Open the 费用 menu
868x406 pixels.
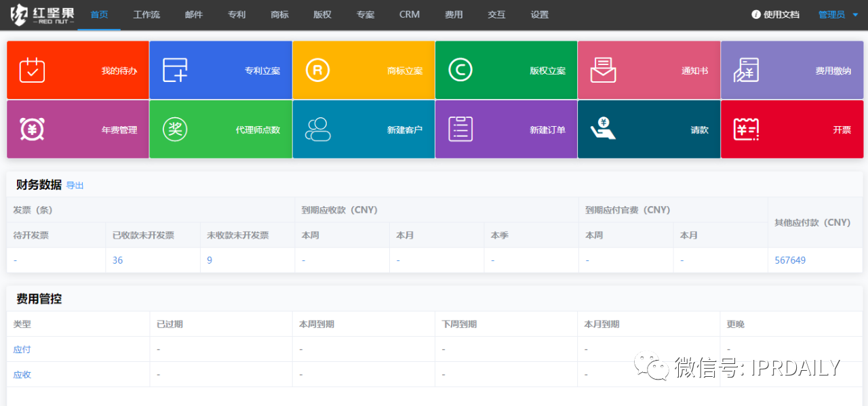[x=454, y=14]
